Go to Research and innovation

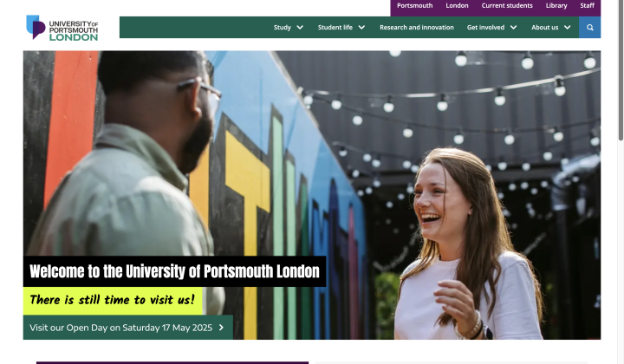pyautogui.click(x=417, y=28)
